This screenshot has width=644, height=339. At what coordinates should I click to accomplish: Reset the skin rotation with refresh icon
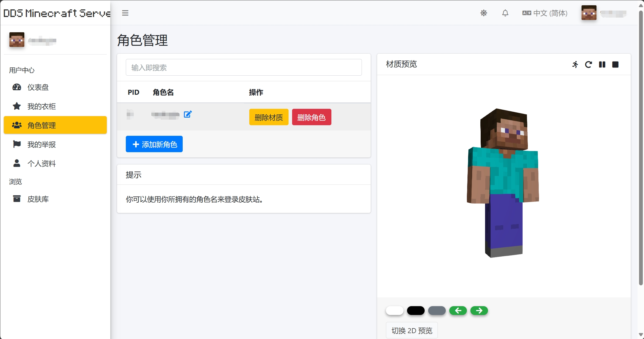588,65
